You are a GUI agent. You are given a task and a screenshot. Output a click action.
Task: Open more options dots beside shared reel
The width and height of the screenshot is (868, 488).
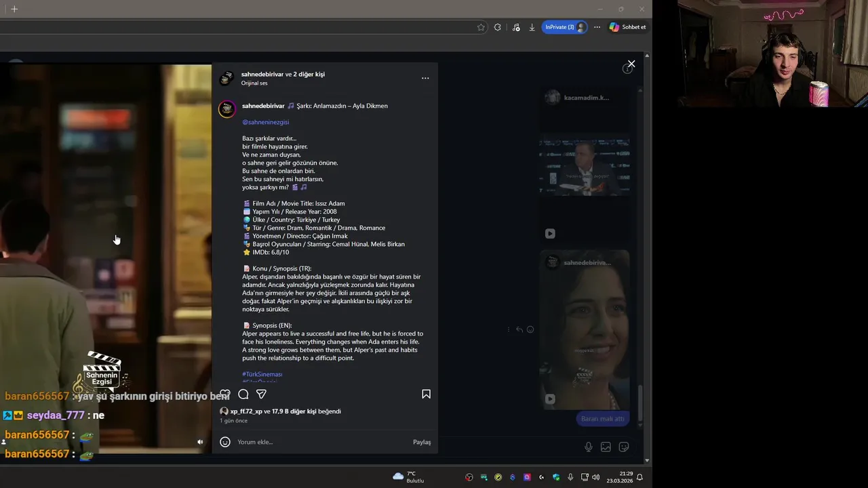(x=509, y=329)
